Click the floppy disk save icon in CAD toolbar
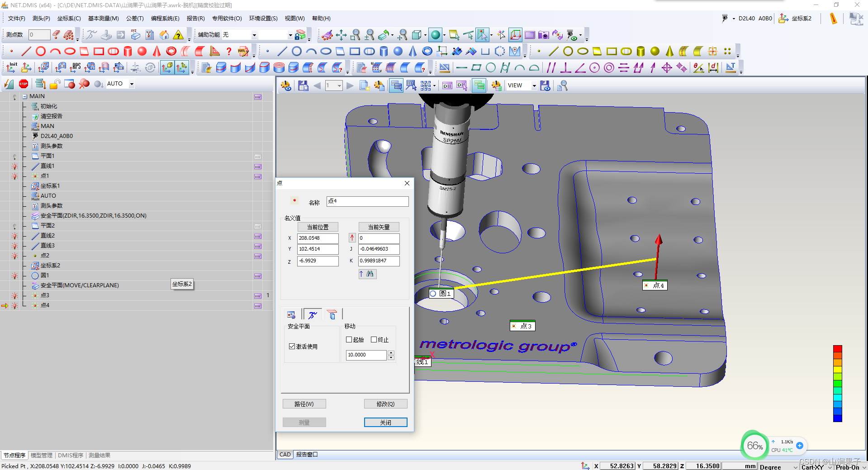868x470 pixels. 303,85
